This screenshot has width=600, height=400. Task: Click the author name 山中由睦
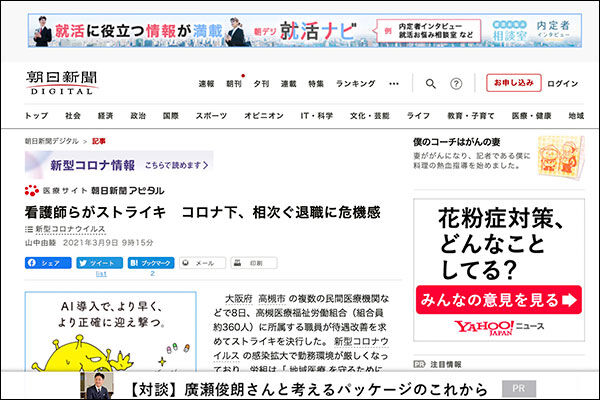(41, 243)
